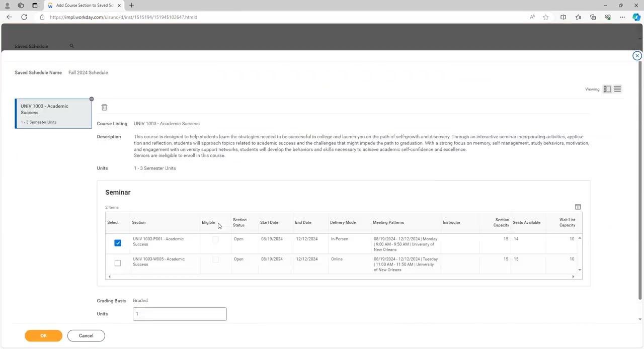644x349 pixels.
Task: Delete UNIV 1003 course using trash icon
Action: (x=104, y=107)
